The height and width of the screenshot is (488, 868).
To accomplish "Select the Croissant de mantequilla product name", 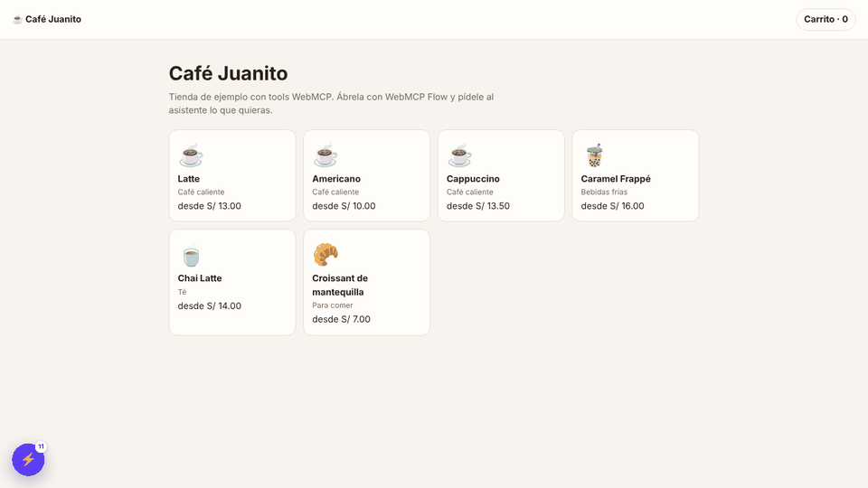I will pyautogui.click(x=340, y=285).
